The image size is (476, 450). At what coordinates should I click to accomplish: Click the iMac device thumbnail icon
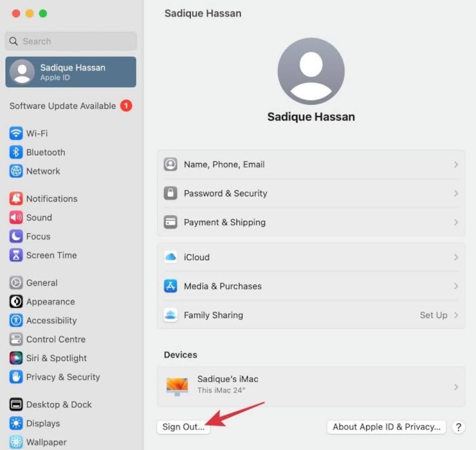177,386
